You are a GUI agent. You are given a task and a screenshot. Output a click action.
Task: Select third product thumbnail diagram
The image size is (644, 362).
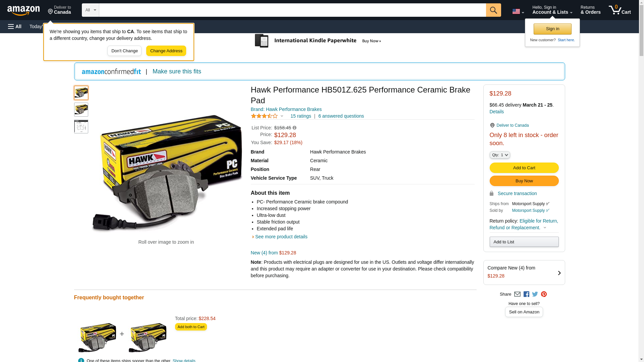(x=81, y=127)
